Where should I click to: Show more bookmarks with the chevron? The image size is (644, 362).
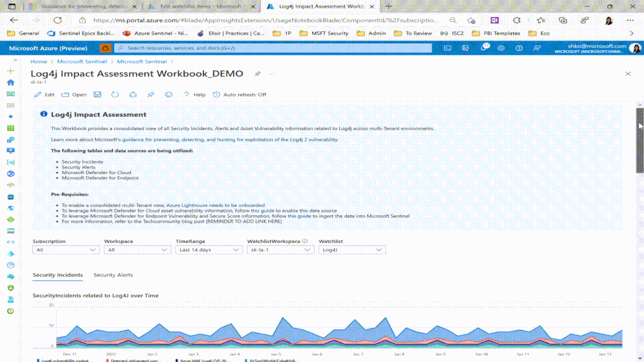click(x=632, y=33)
